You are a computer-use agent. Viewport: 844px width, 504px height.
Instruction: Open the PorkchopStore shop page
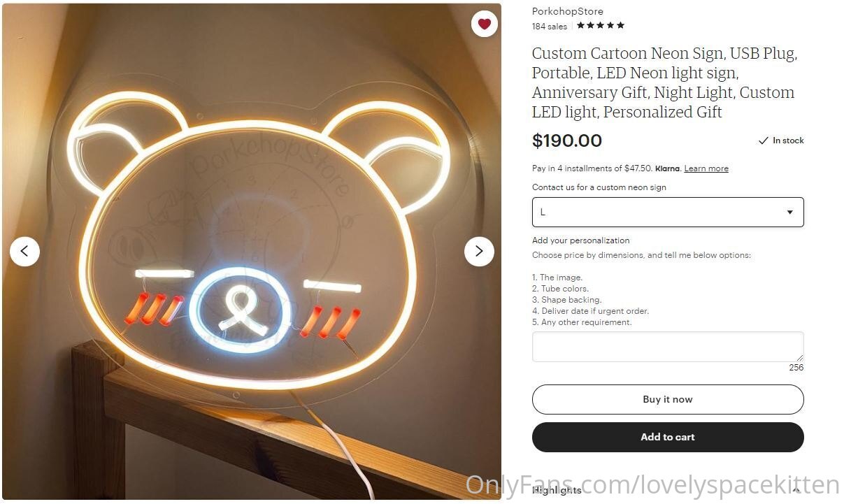click(567, 11)
